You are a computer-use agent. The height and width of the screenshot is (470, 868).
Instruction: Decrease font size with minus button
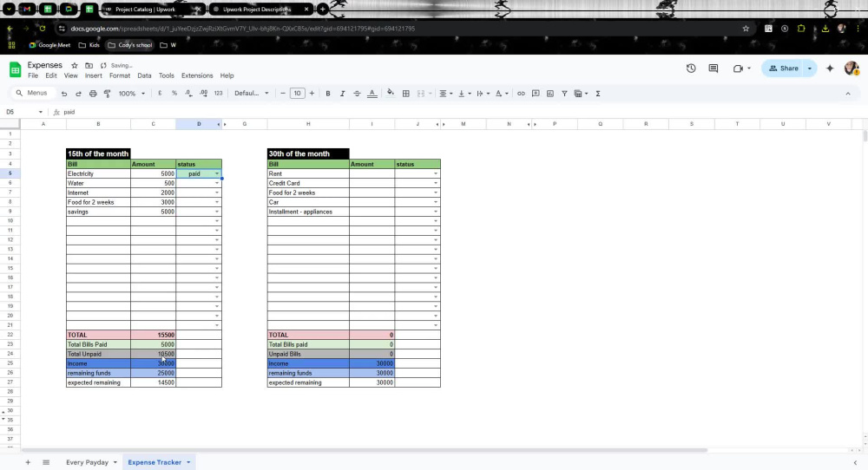coord(283,94)
